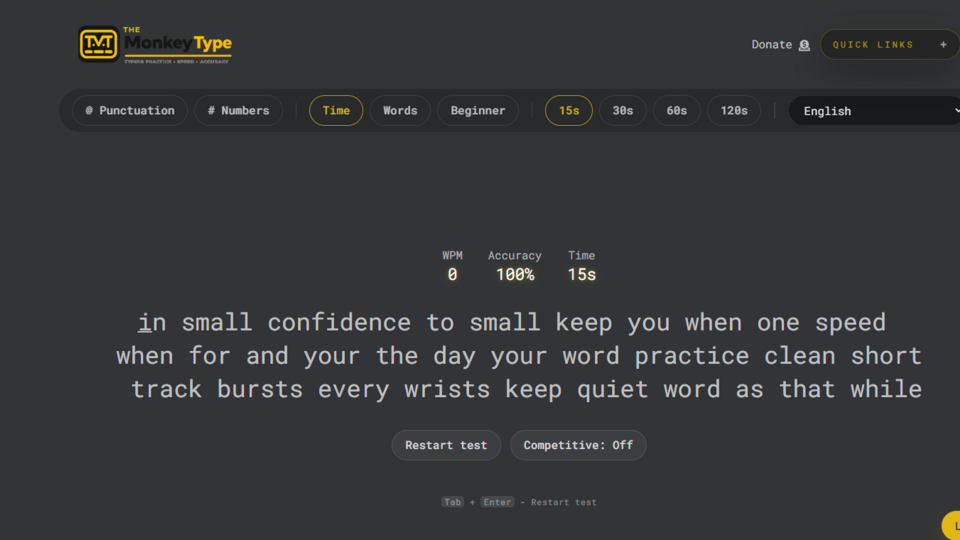Select the Words mode
The width and height of the screenshot is (960, 540).
point(400,110)
